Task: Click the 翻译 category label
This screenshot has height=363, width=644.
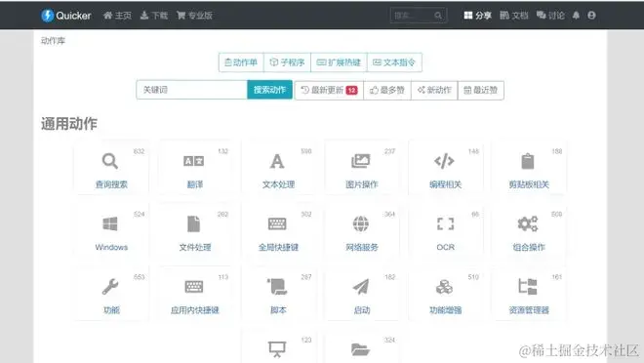Action: point(195,184)
